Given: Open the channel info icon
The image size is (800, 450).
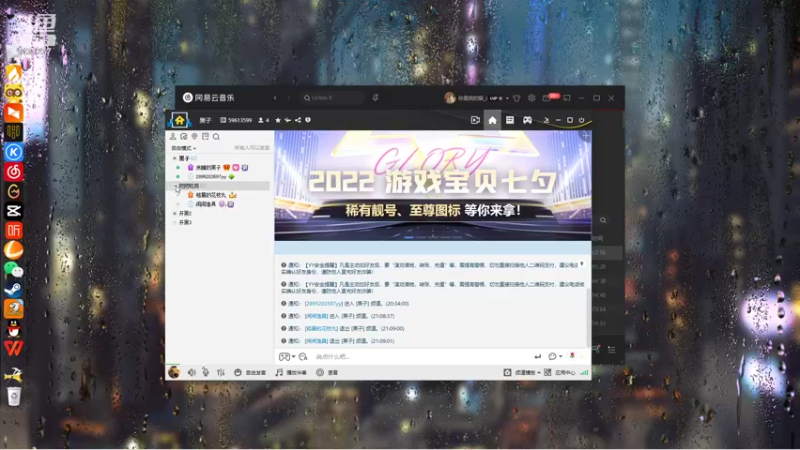Looking at the screenshot, I should [308, 120].
